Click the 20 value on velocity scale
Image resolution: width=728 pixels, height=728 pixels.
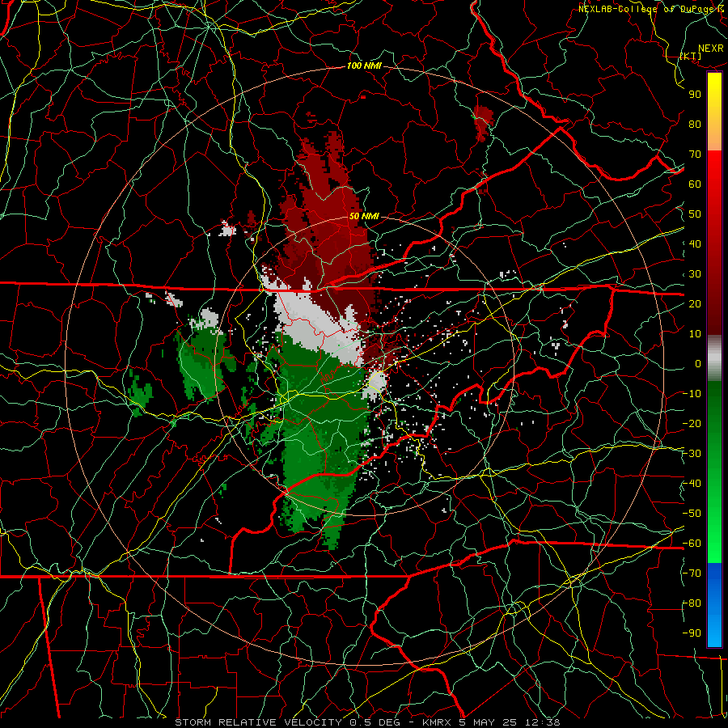pyautogui.click(x=695, y=303)
